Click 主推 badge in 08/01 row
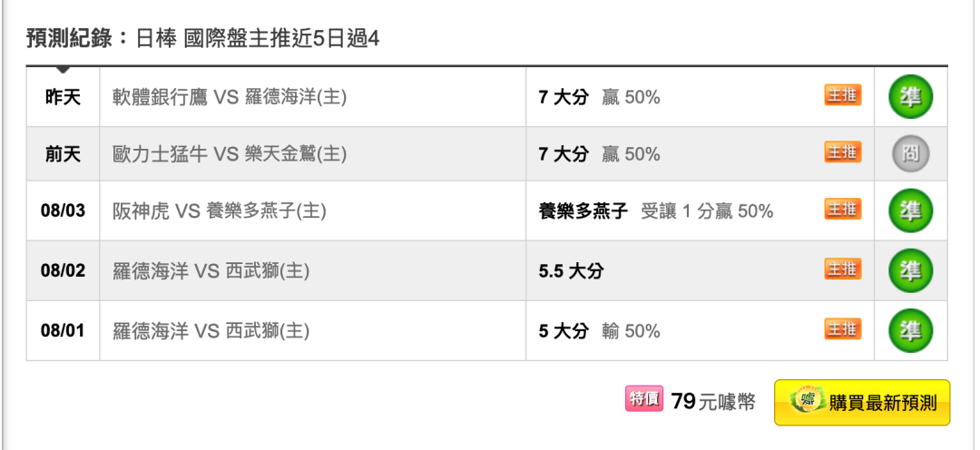Viewport: 980px width, 450px height. (842, 328)
